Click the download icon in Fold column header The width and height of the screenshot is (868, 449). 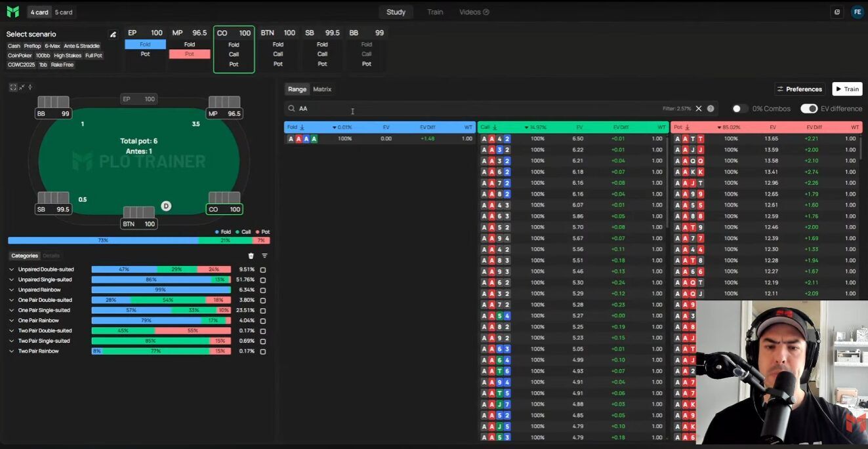(302, 127)
